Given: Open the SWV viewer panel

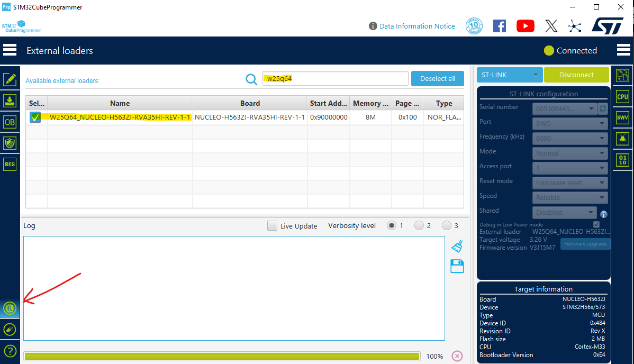Looking at the screenshot, I should [x=622, y=117].
